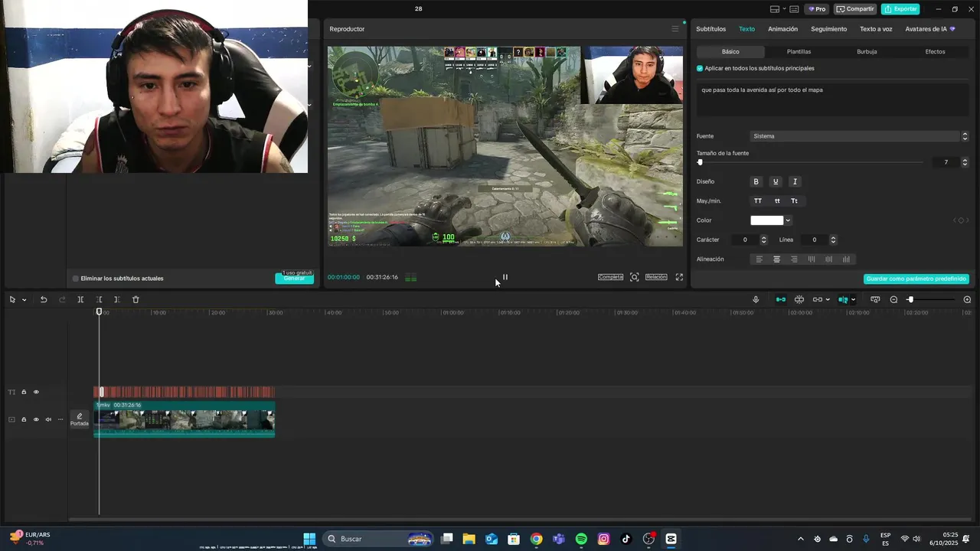This screenshot has width=980, height=551.
Task: Select the video clip 1.mkv thumbnail
Action: [184, 419]
